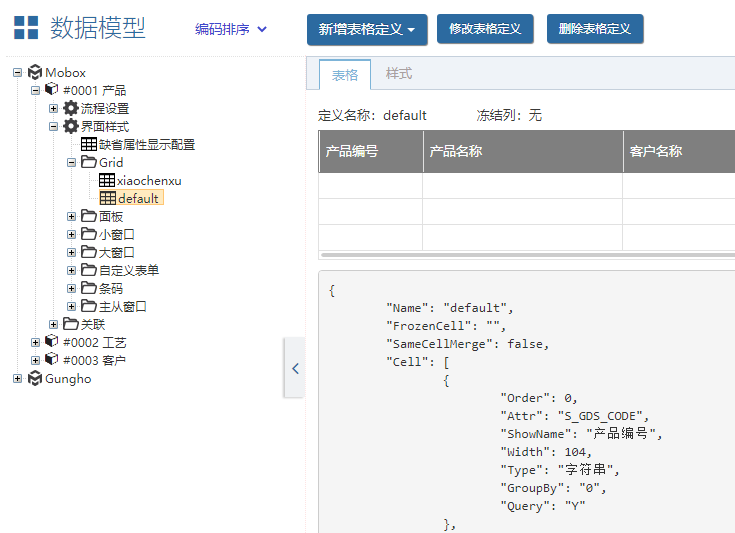The image size is (735, 533).
Task: Click the Mobox cube icon
Action: pyautogui.click(x=35, y=73)
